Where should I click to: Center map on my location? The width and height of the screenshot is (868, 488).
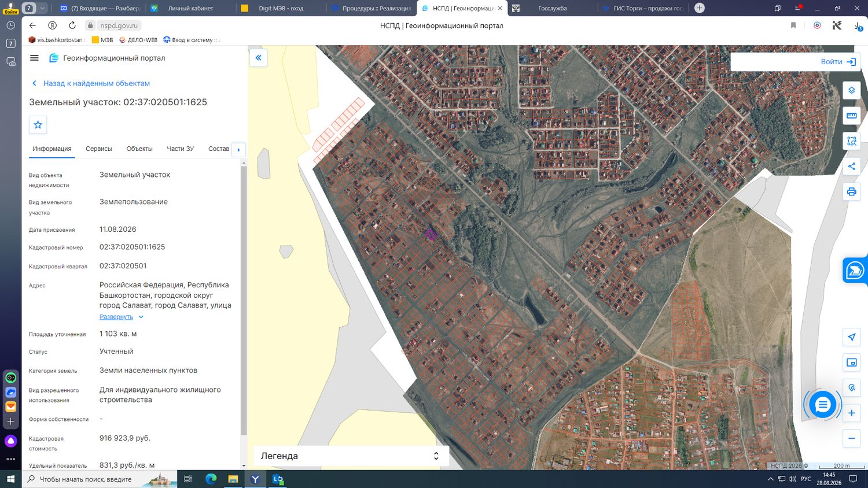point(851,337)
